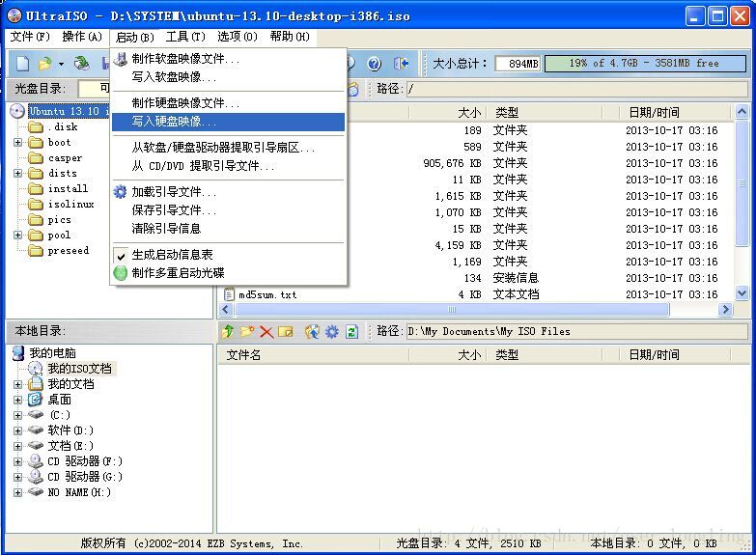This screenshot has height=555, width=756.
Task: Choose 写入硬盘映像... from boot menu
Action: click(229, 122)
